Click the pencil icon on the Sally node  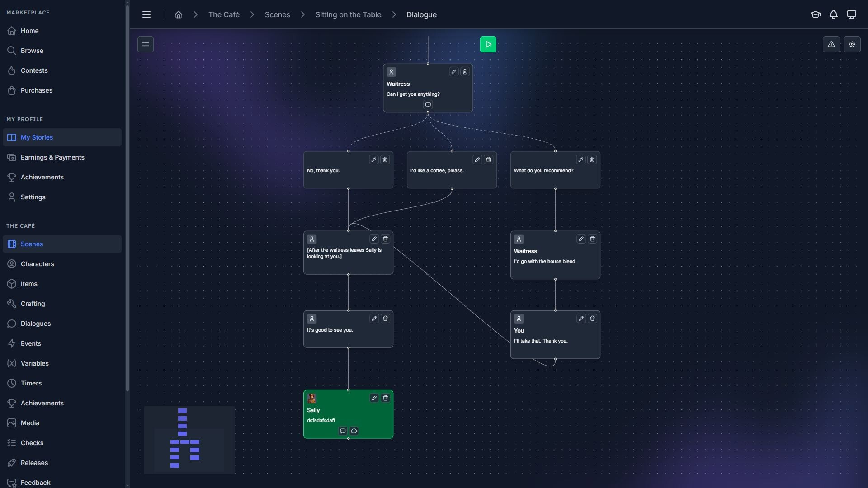click(x=374, y=398)
